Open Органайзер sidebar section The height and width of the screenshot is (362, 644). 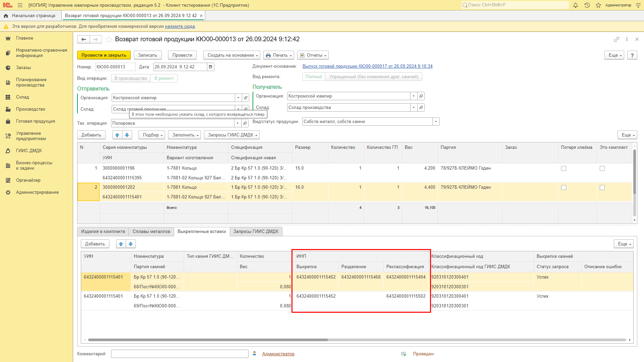[x=28, y=180]
